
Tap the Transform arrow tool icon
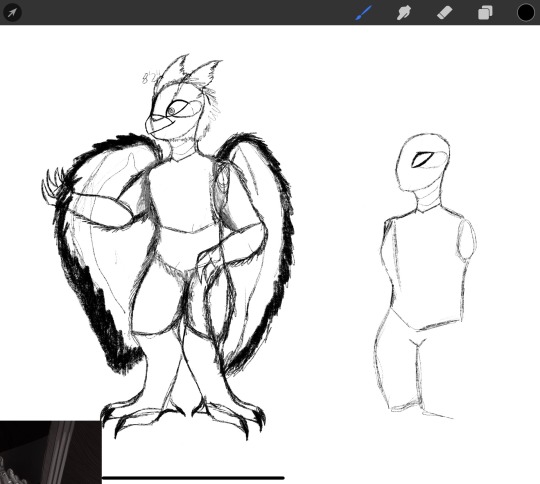point(12,13)
